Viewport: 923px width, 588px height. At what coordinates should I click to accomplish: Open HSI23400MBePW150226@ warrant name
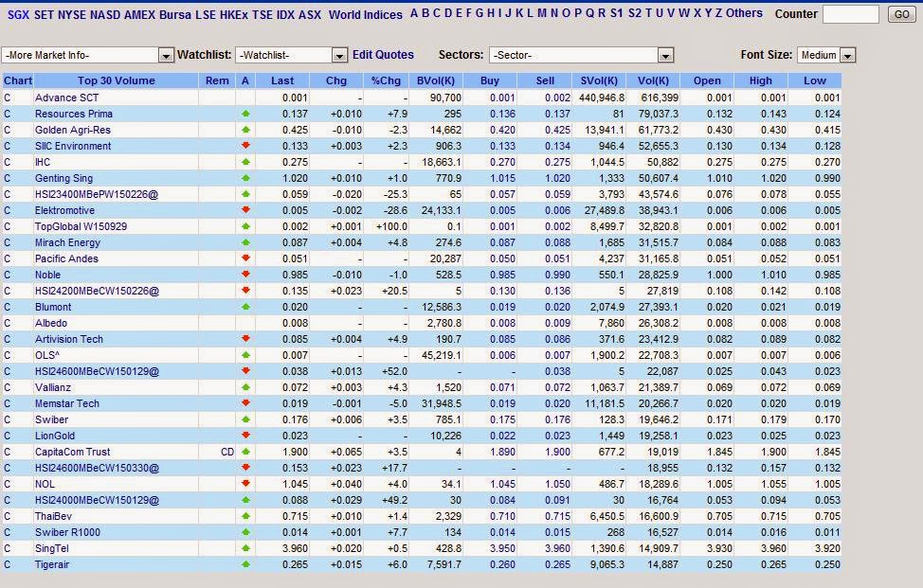point(97,194)
